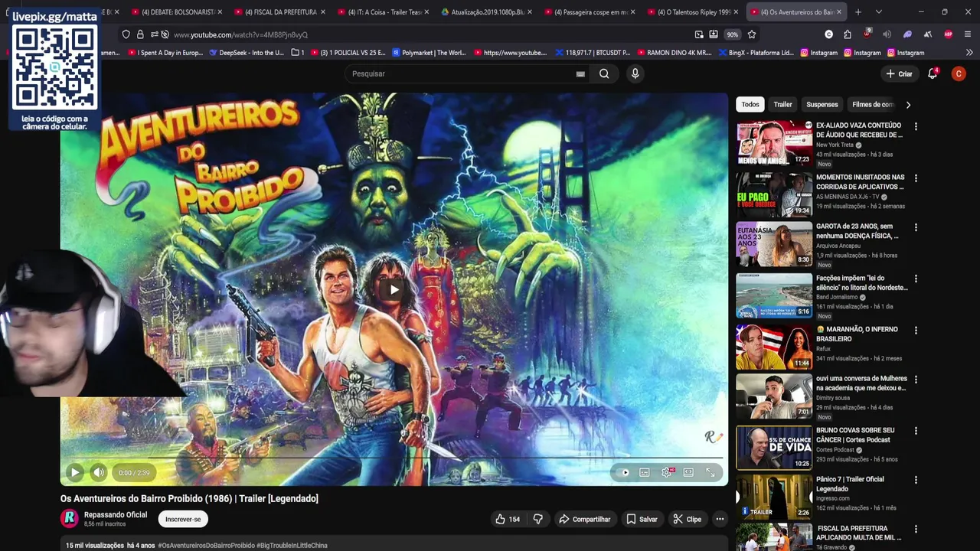Open options for MARANHÃO, O INFERNO video
This screenshot has height=551, width=980.
click(916, 331)
